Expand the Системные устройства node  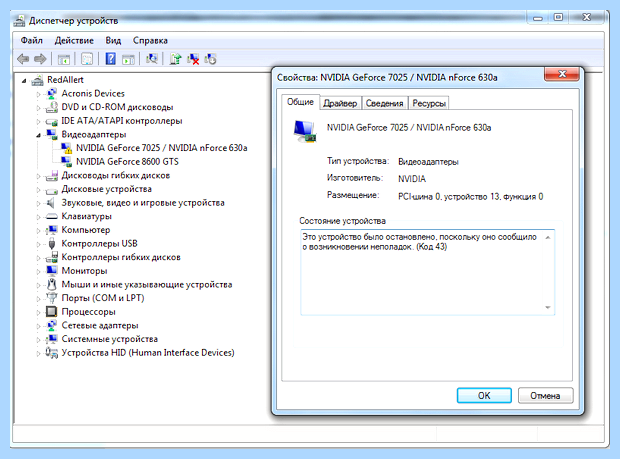pyautogui.click(x=38, y=340)
